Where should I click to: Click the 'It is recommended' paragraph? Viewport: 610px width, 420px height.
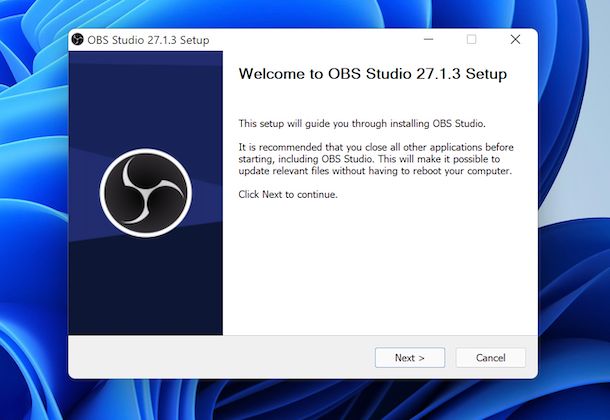coord(376,159)
